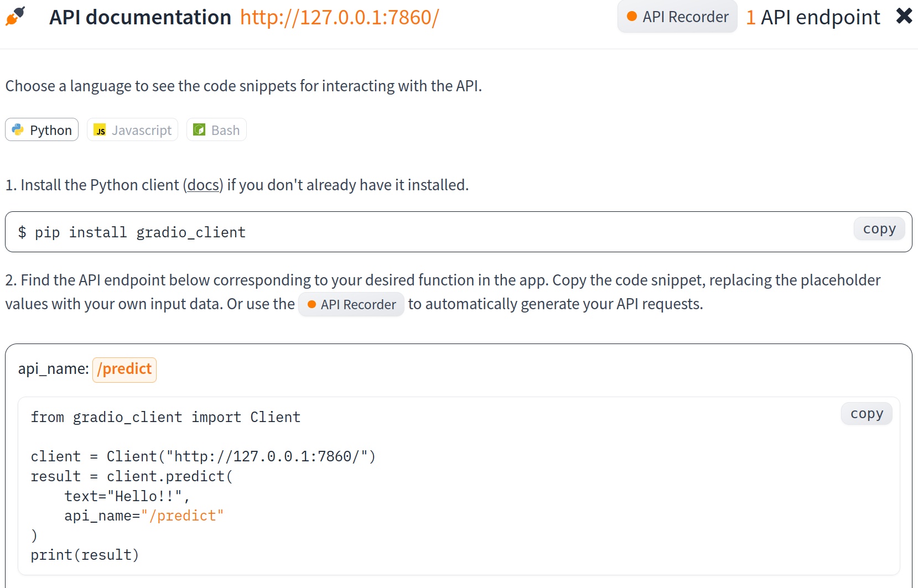
Task: Click the orange dot on the API Recorder button
Action: (x=631, y=17)
